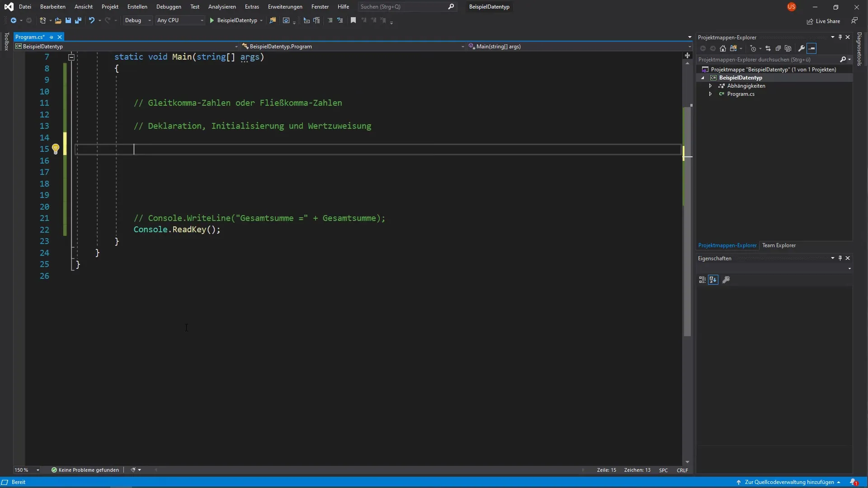Click the Live Share button
868x488 pixels.
(824, 21)
